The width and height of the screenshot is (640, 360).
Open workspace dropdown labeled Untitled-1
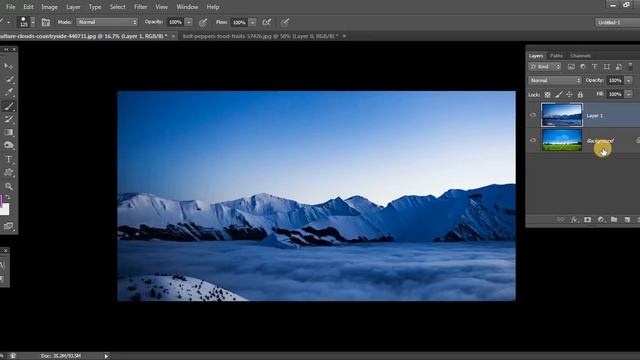(617, 22)
